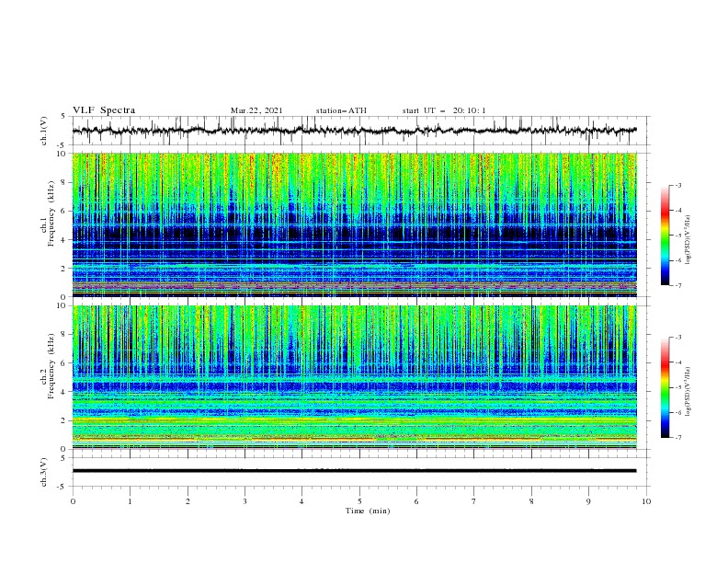
Task: Click the "-5" tick on ch.1 colorbar
Action: pos(677,236)
